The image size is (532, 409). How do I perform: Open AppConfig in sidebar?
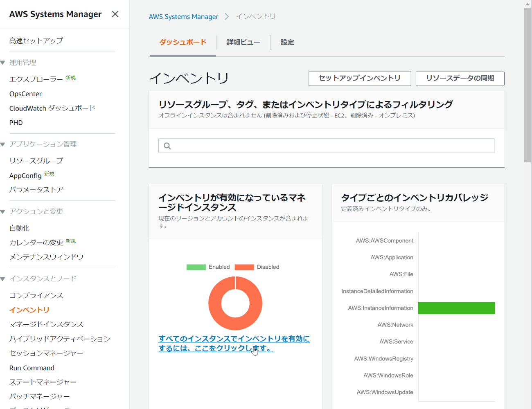tap(25, 175)
